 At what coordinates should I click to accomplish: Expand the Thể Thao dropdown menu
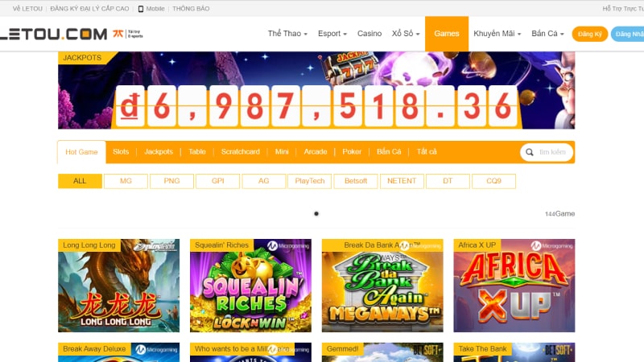click(287, 34)
